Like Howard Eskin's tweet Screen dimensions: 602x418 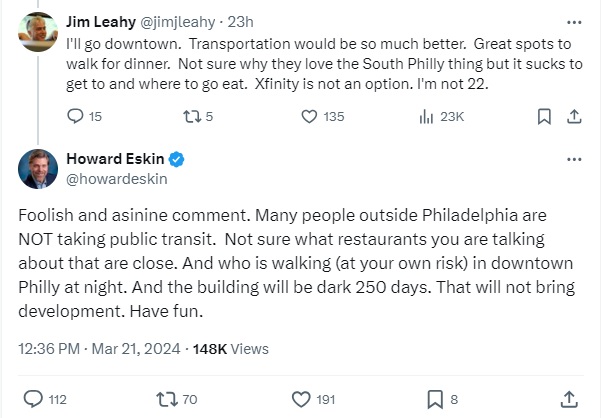pyautogui.click(x=301, y=399)
